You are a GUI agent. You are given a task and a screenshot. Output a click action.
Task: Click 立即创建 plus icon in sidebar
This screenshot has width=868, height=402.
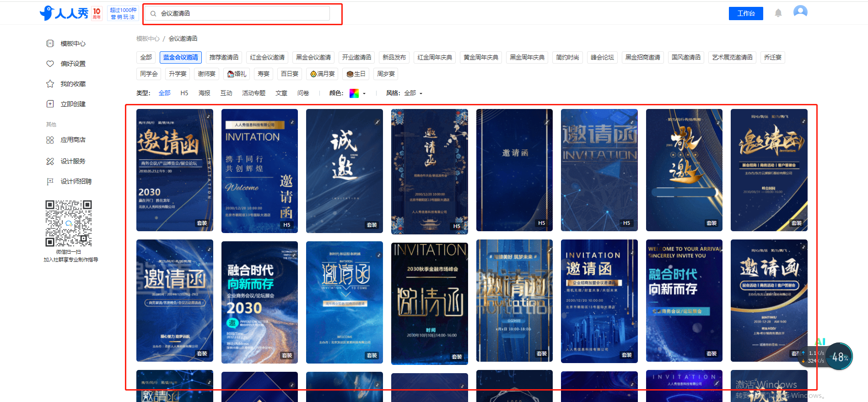click(50, 104)
